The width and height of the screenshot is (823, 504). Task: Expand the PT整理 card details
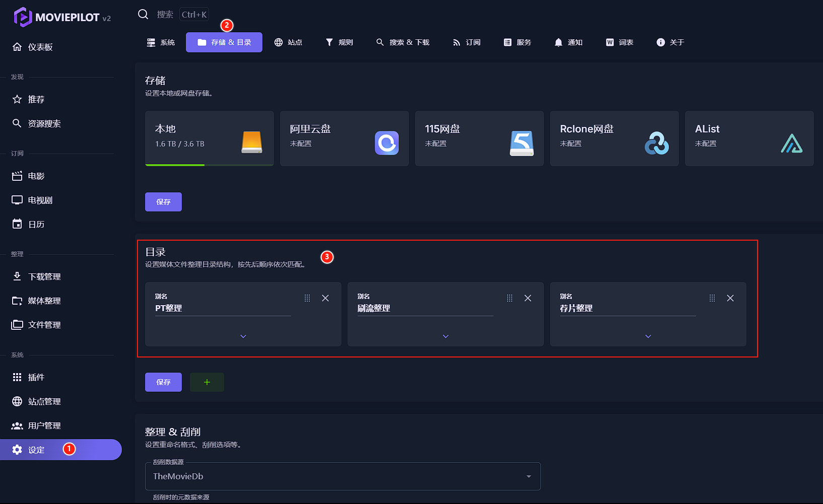(243, 336)
